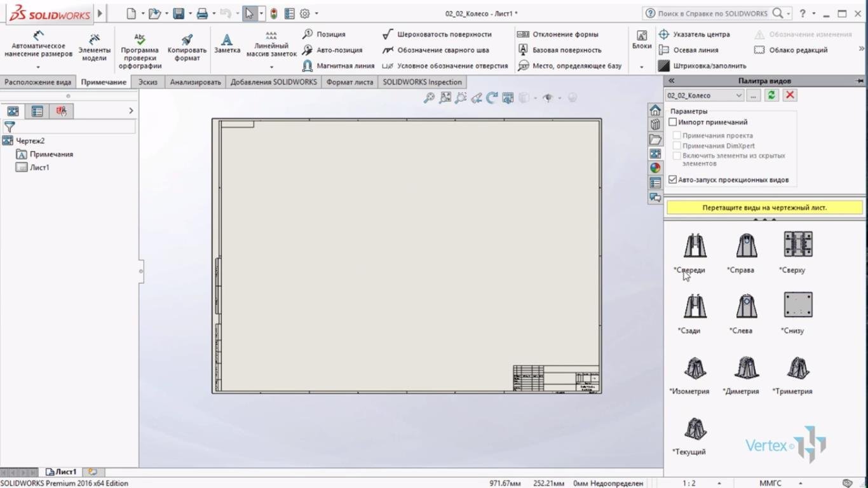Click the browse ... button in View Palette

753,95
